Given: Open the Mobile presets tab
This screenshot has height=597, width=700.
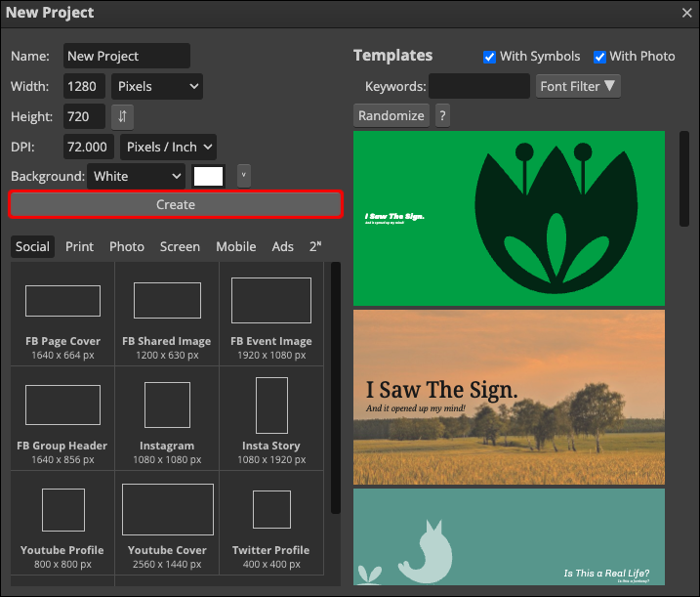Looking at the screenshot, I should [235, 246].
